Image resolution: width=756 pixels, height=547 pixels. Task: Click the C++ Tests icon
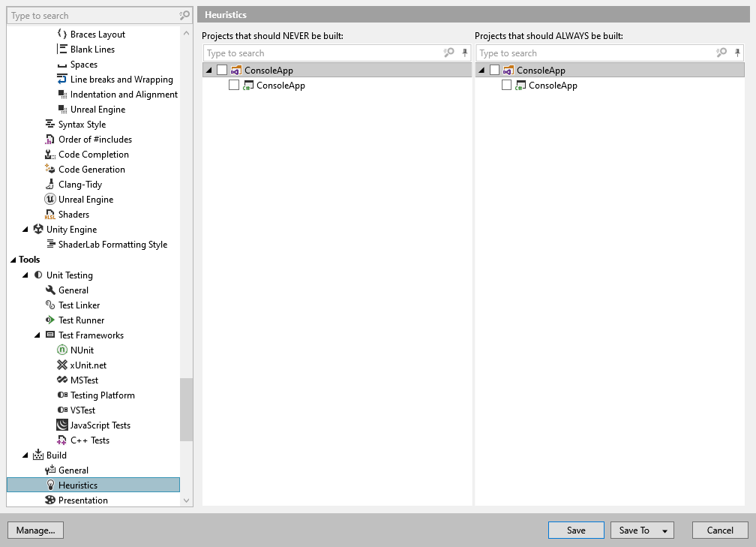61,440
